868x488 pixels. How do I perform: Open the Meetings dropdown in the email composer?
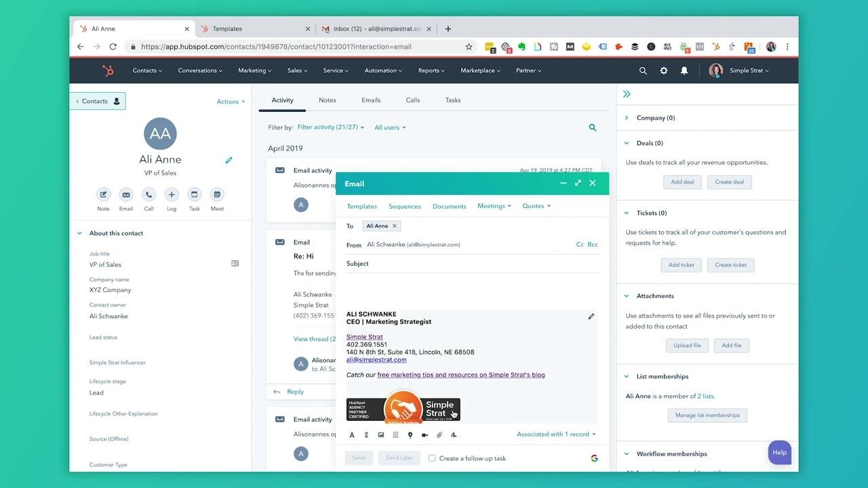click(494, 206)
